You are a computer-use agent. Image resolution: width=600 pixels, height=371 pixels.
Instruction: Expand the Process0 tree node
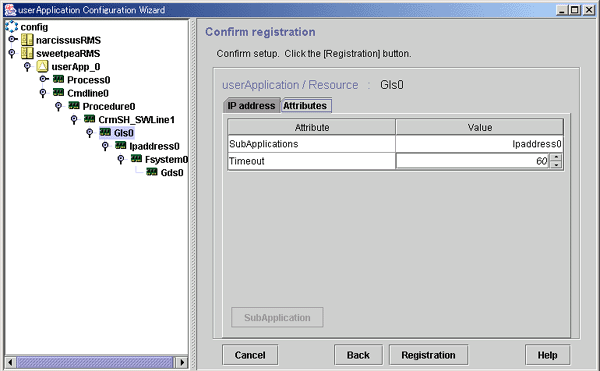(44, 79)
